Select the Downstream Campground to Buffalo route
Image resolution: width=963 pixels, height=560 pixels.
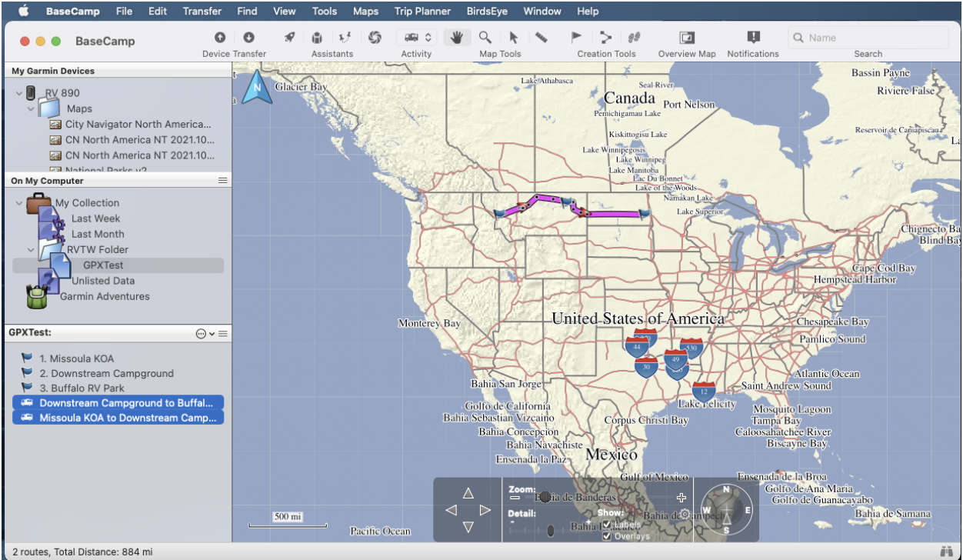click(x=118, y=403)
